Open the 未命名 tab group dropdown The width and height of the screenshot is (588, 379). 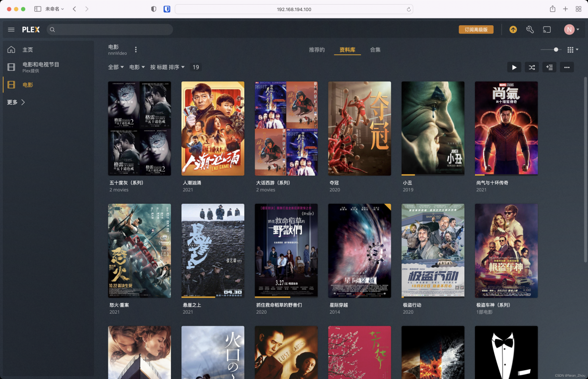pyautogui.click(x=55, y=9)
